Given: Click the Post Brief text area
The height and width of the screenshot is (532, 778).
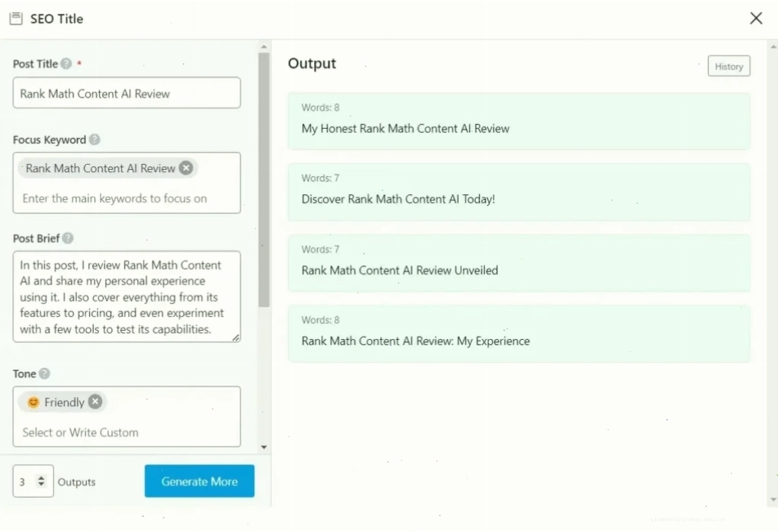Looking at the screenshot, I should tap(126, 296).
